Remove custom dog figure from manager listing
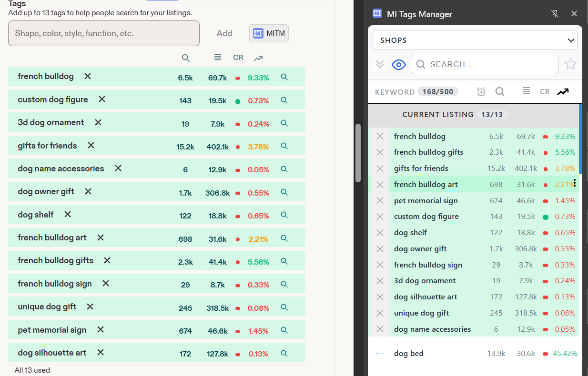This screenshot has width=588, height=376. click(380, 217)
